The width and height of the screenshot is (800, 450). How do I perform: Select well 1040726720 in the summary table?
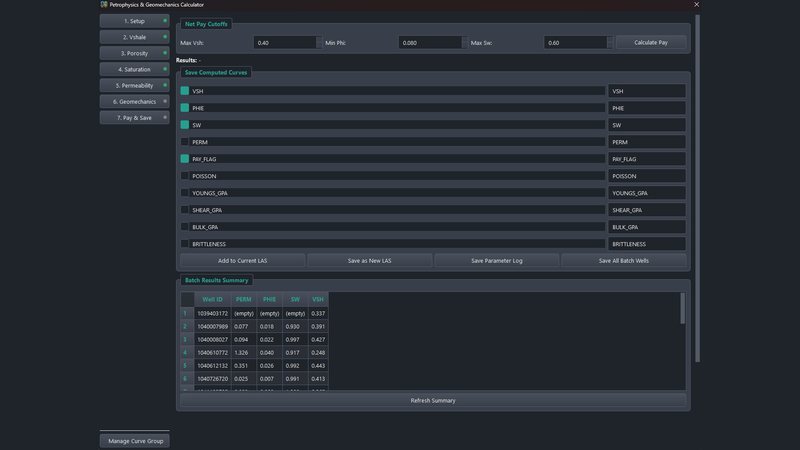pos(212,379)
